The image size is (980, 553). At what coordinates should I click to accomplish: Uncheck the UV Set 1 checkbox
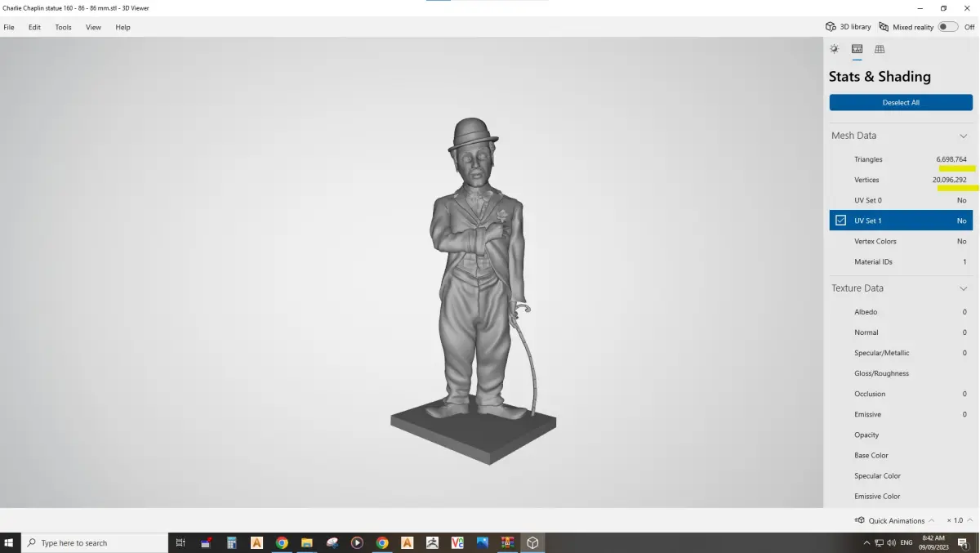[x=840, y=221]
